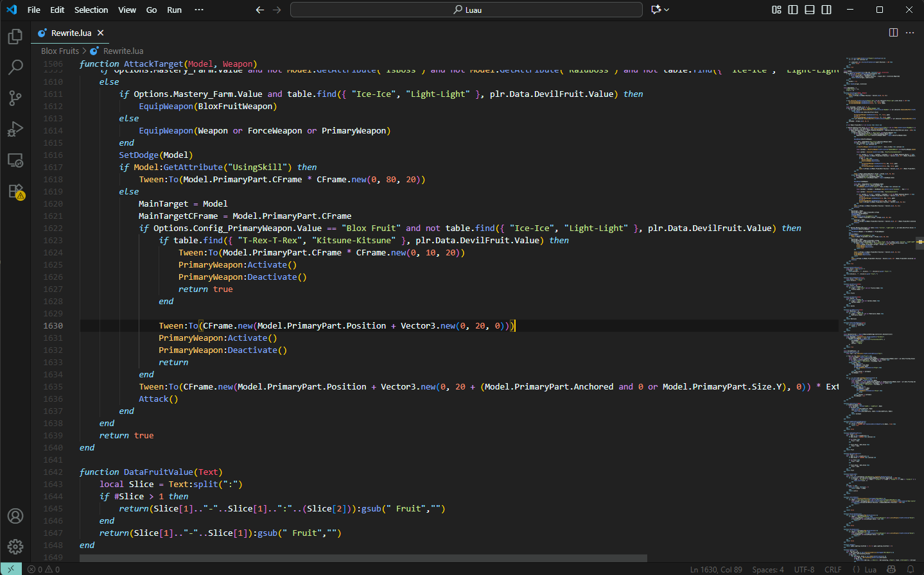This screenshot has height=575, width=924.
Task: Click the Luau command center search box
Action: click(x=466, y=10)
